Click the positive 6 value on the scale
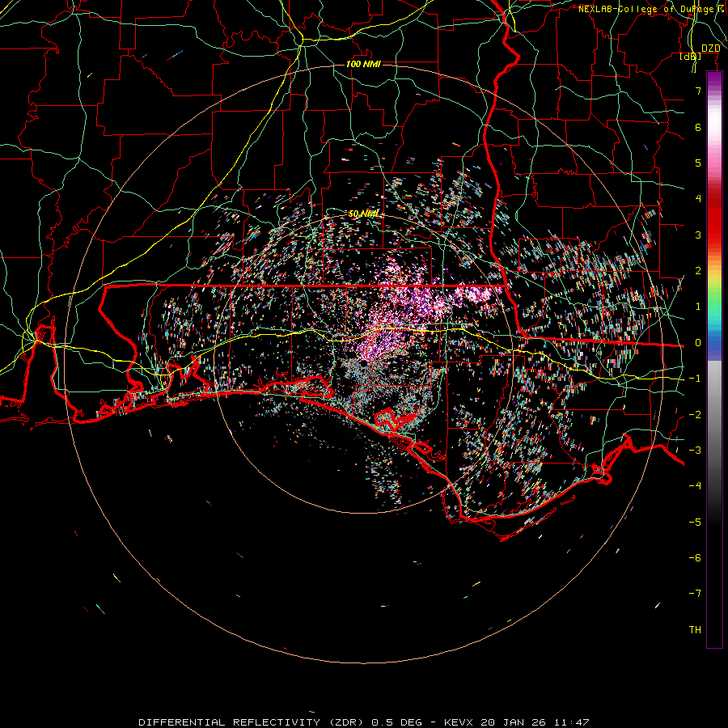Viewport: 728px width, 728px height. click(x=698, y=127)
